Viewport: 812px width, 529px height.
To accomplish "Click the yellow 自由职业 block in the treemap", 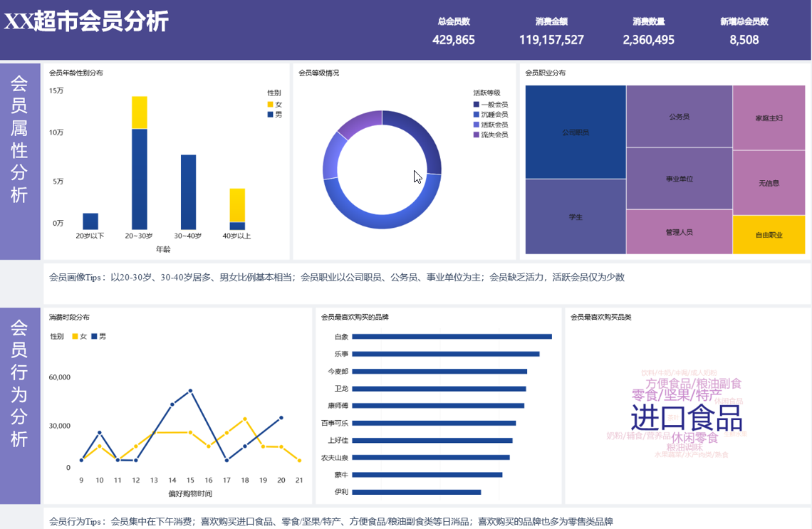I will [769, 234].
